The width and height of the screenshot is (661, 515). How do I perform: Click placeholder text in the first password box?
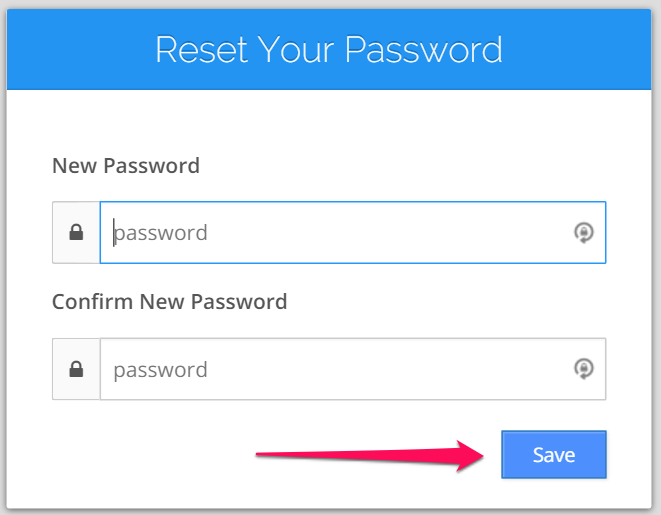[x=161, y=234]
